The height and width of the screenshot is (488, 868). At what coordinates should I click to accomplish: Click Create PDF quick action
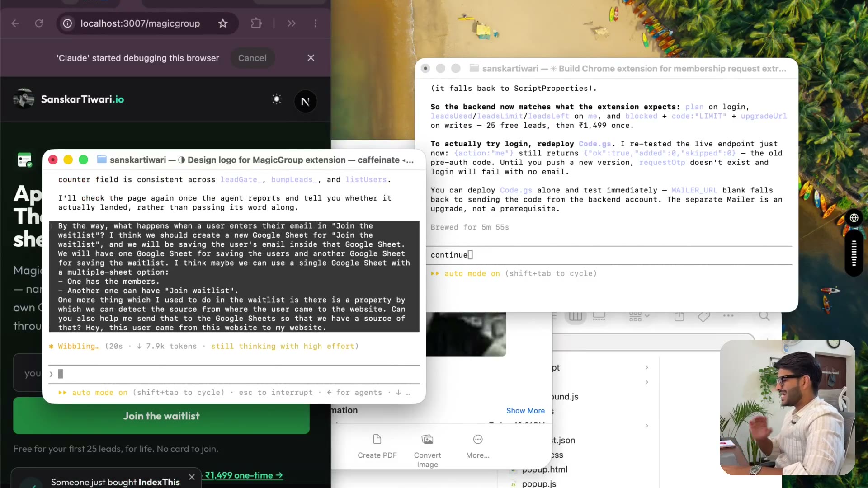coord(377,446)
